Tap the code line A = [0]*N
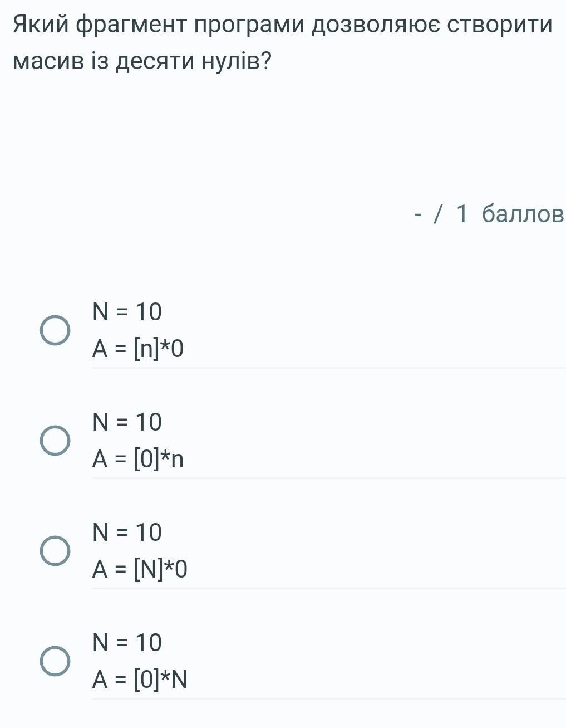Image resolution: width=566 pixels, height=728 pixels. tap(140, 680)
